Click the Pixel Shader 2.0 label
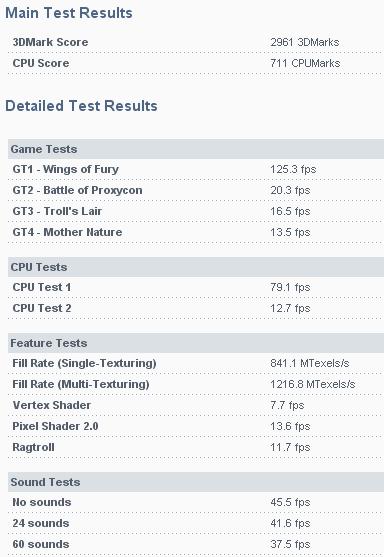Image resolution: width=384 pixels, height=557 pixels. (x=55, y=426)
